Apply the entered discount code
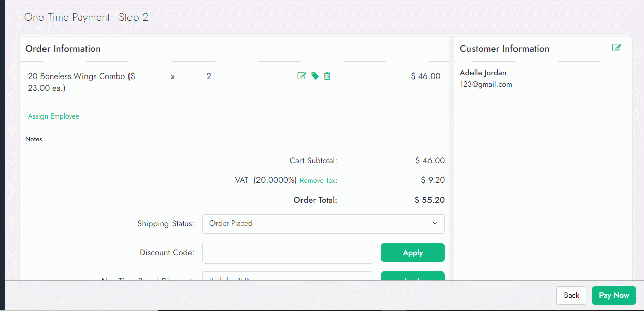This screenshot has width=644, height=311. 412,253
